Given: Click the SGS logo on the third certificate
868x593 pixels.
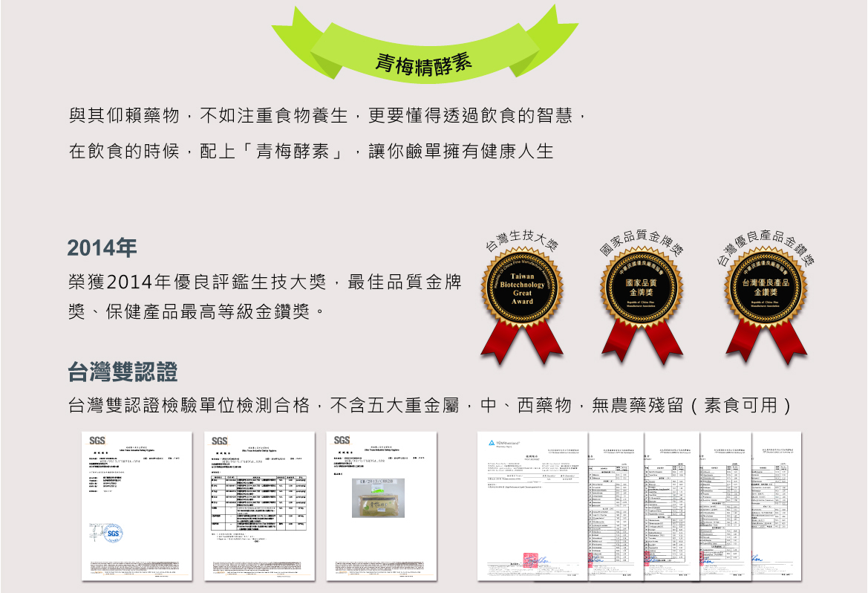Looking at the screenshot, I should pos(342,441).
